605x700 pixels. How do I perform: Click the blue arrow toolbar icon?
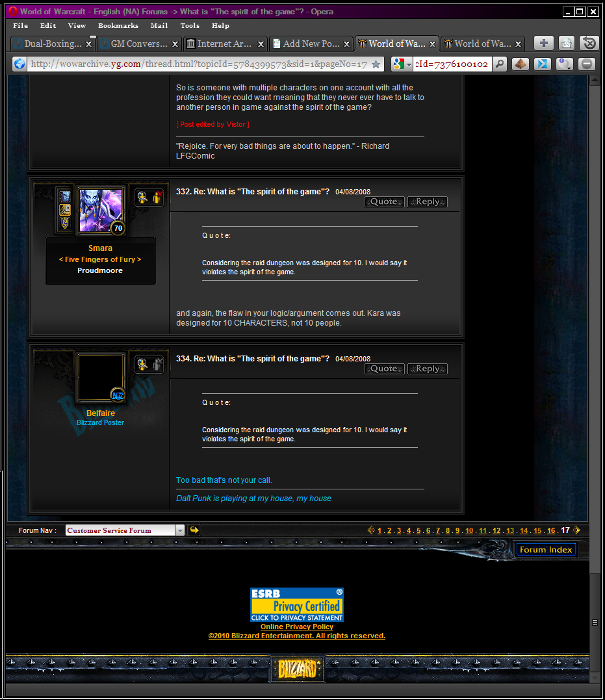coord(543,64)
